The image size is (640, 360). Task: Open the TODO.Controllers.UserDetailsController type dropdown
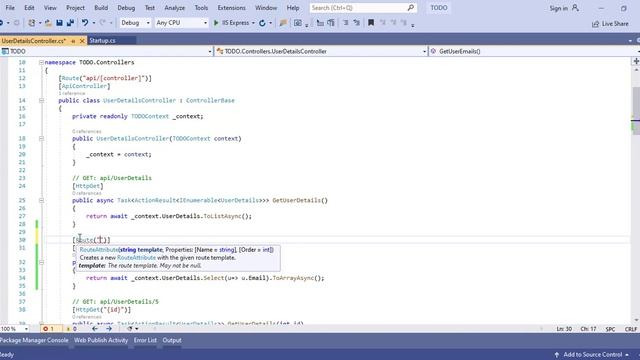[321, 51]
